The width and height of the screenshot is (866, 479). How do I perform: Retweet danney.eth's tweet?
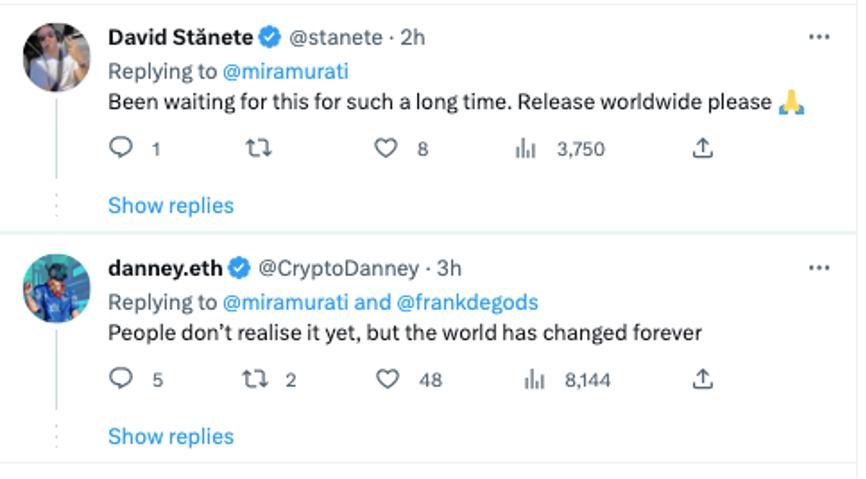click(256, 379)
